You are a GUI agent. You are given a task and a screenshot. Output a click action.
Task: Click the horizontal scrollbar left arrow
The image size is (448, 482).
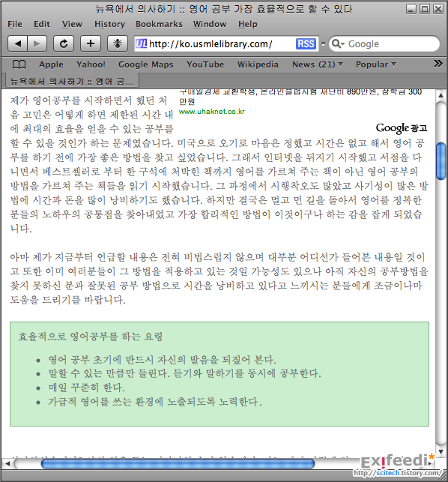7,463
